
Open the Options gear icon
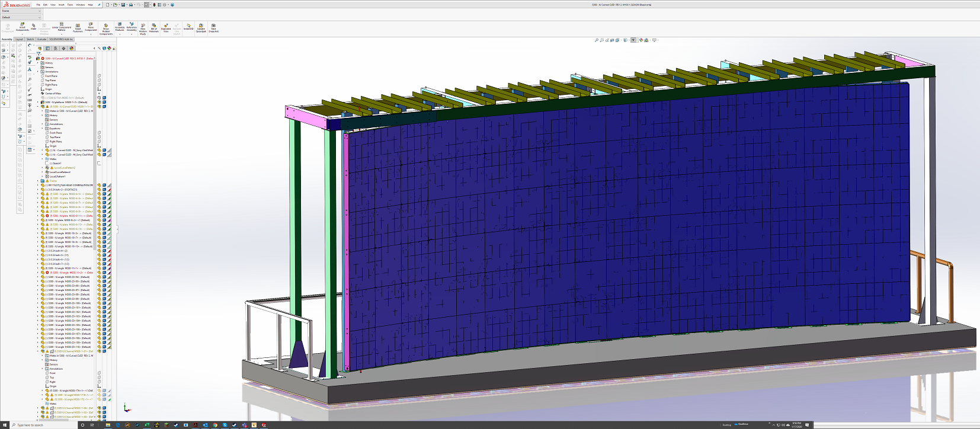(x=165, y=5)
